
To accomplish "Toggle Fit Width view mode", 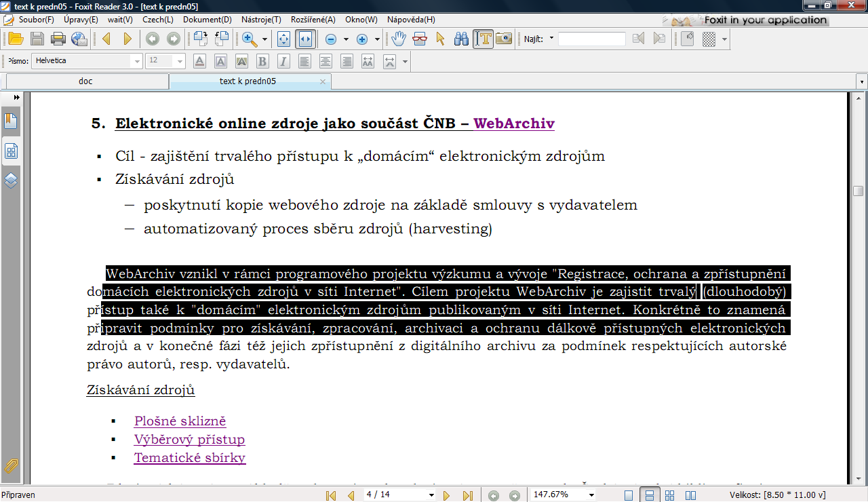I will point(305,39).
